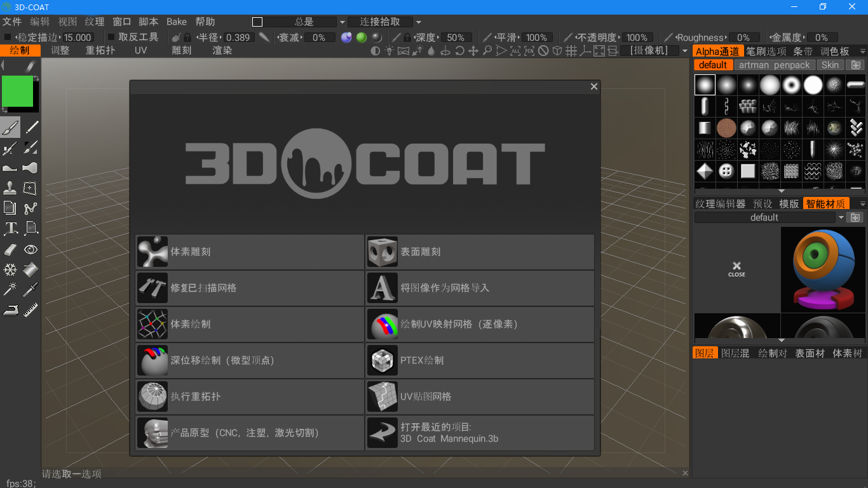Select the Brush tool in left toolbar

click(10, 128)
